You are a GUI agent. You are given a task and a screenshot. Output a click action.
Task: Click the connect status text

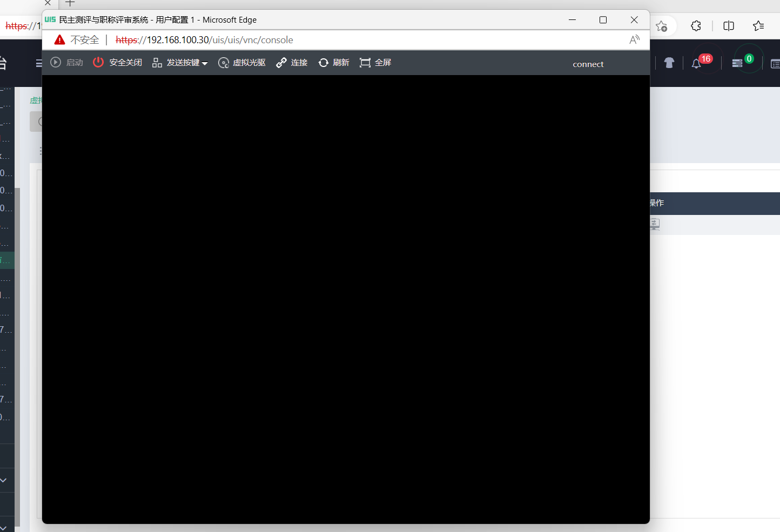pos(588,64)
